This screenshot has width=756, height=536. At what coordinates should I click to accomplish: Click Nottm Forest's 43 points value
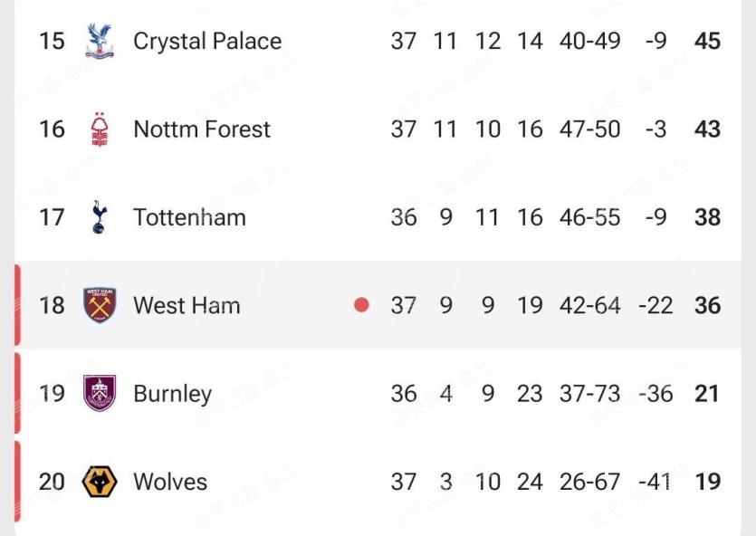click(x=707, y=129)
